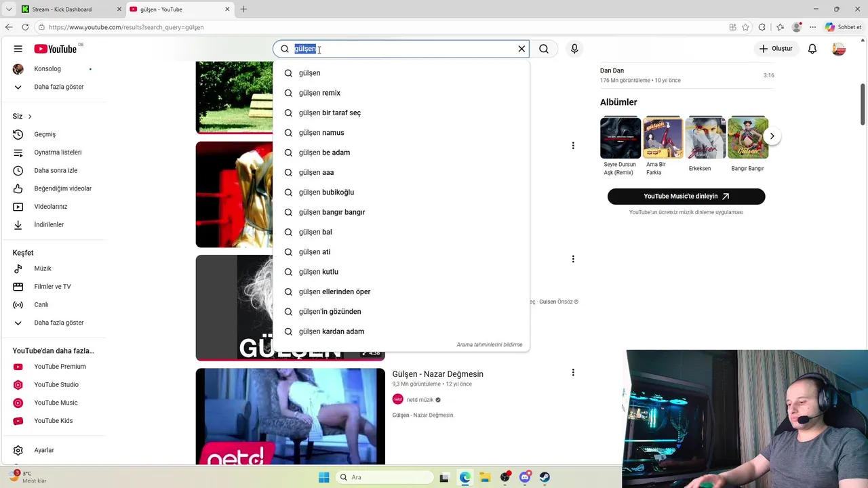Bookmark page with star icon
Screen dimensions: 868x488
[745, 27]
